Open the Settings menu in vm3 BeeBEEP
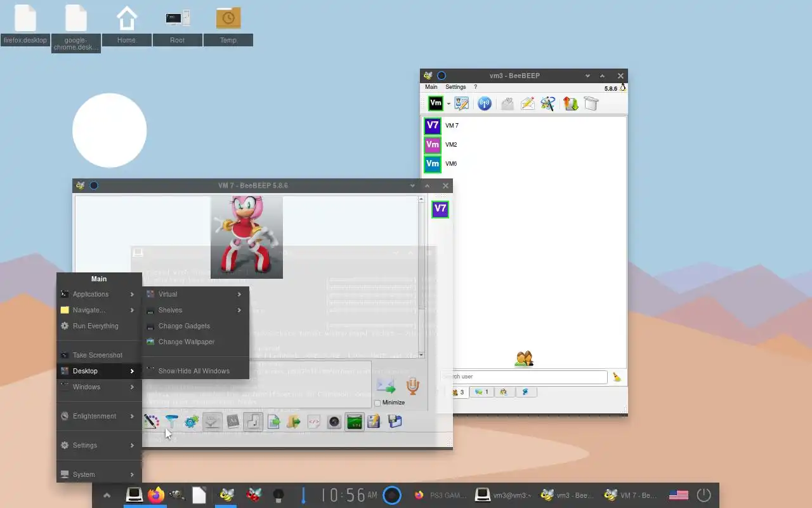 click(455, 87)
